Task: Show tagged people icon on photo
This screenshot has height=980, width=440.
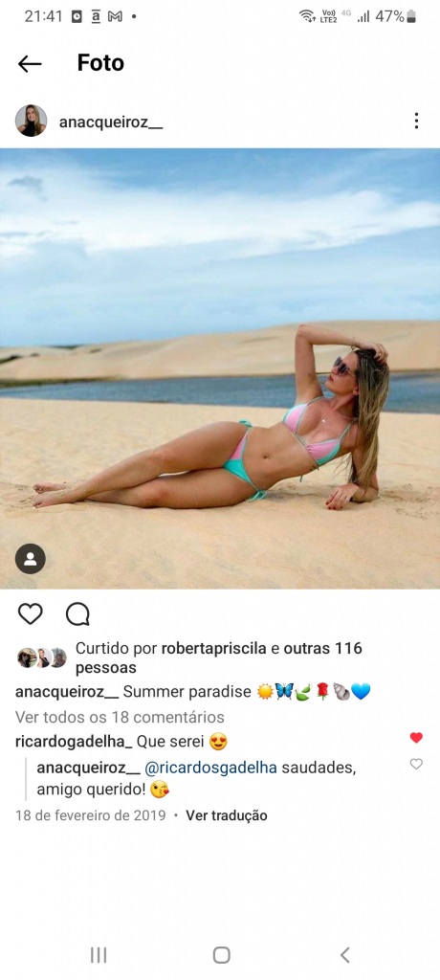Action: (x=31, y=559)
